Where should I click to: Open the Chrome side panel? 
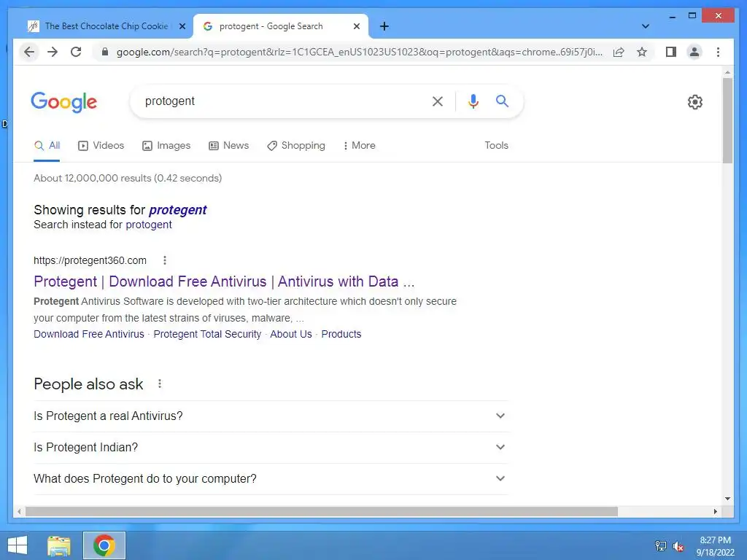tap(671, 52)
